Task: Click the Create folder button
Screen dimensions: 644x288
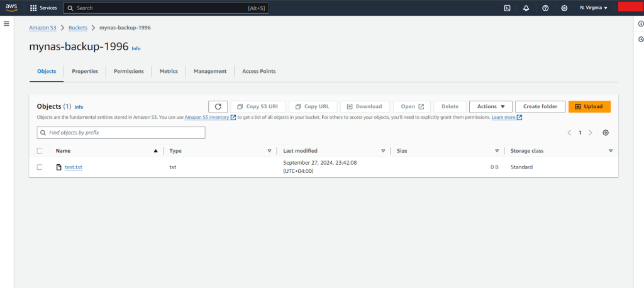Action: [540, 107]
